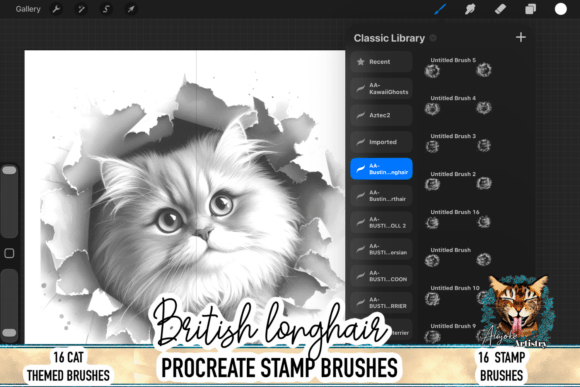Click the brush icon beside Aztec2

click(360, 115)
